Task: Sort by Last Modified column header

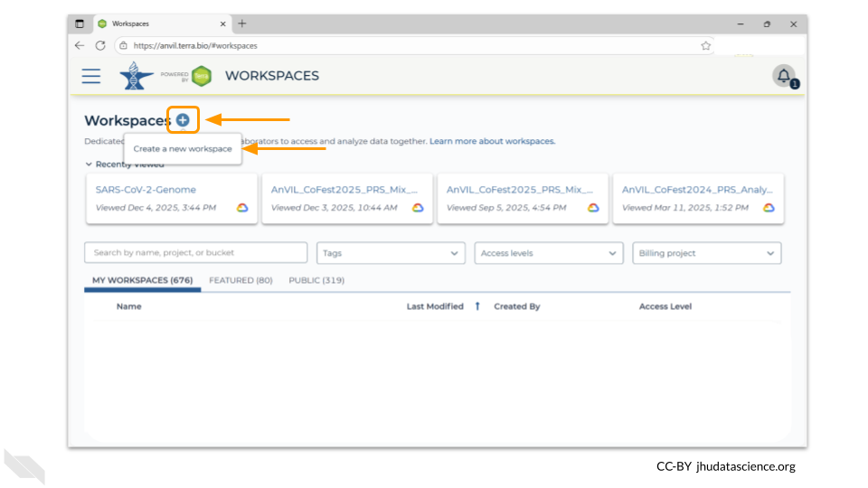Action: click(435, 306)
